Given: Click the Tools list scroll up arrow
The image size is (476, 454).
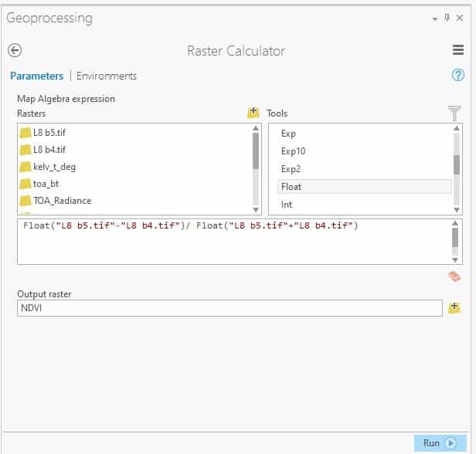Looking at the screenshot, I should [x=456, y=128].
